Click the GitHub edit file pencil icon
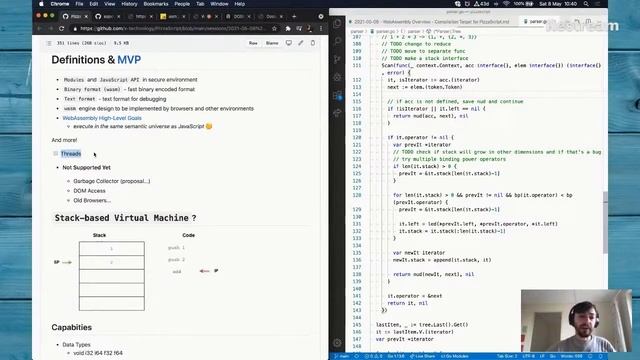 point(301,43)
